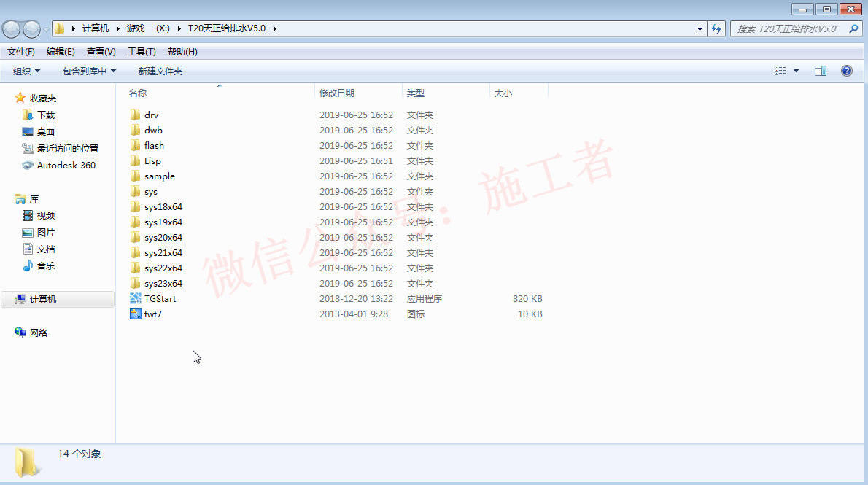The height and width of the screenshot is (485, 868).
Task: Expand breadcrumb arrow after 游戏一 (X:)
Action: [179, 28]
